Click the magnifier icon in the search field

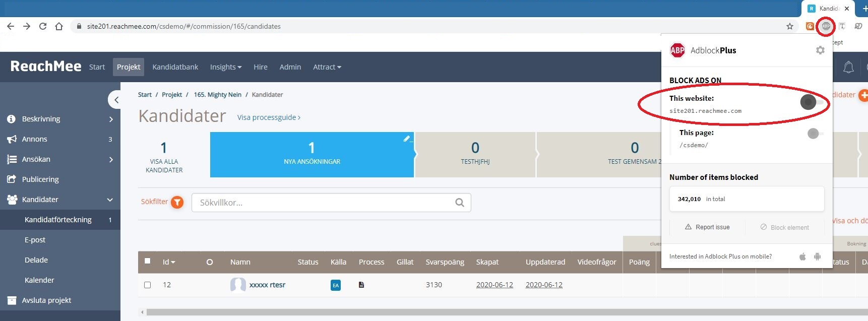coord(460,203)
